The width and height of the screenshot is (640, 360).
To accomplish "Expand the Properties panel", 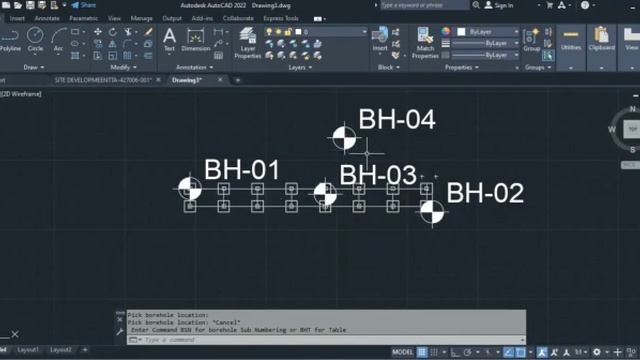I will coord(462,67).
